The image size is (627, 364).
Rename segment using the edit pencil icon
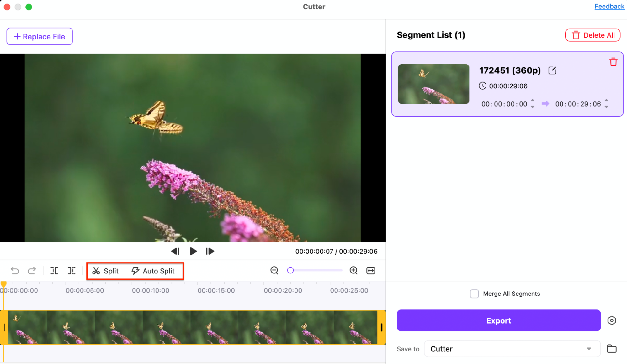pos(552,70)
